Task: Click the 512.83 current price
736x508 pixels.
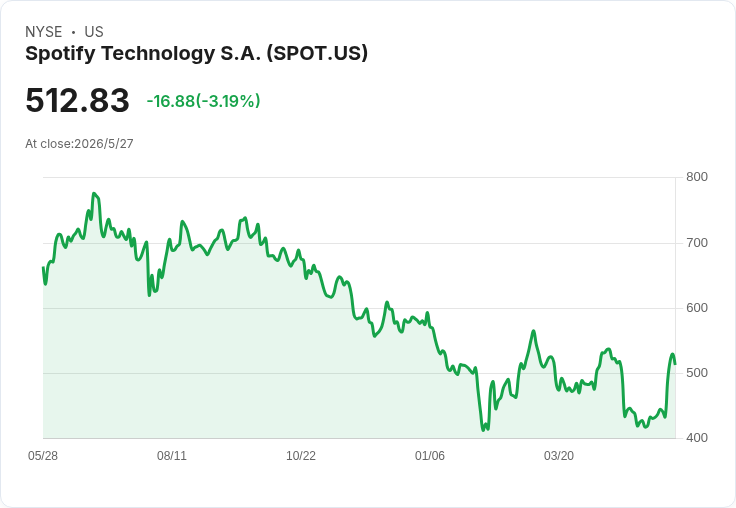Action: click(77, 100)
